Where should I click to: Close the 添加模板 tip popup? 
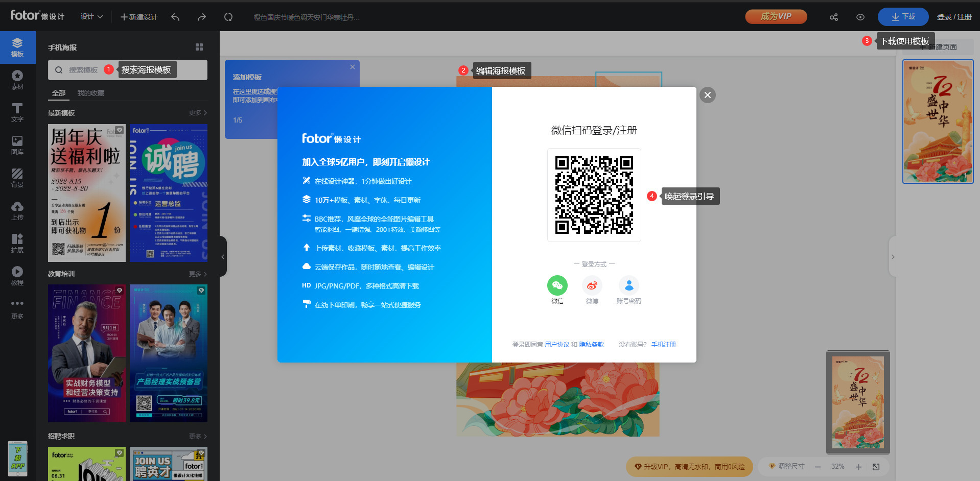click(353, 67)
